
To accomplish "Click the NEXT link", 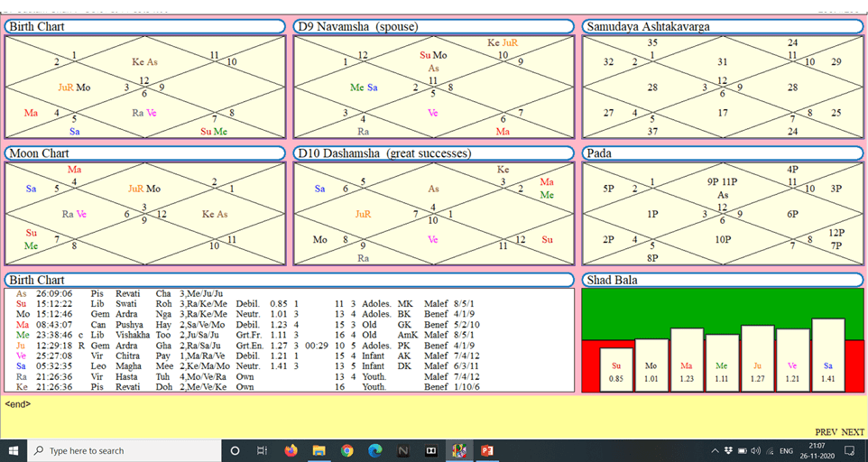I will pyautogui.click(x=854, y=432).
